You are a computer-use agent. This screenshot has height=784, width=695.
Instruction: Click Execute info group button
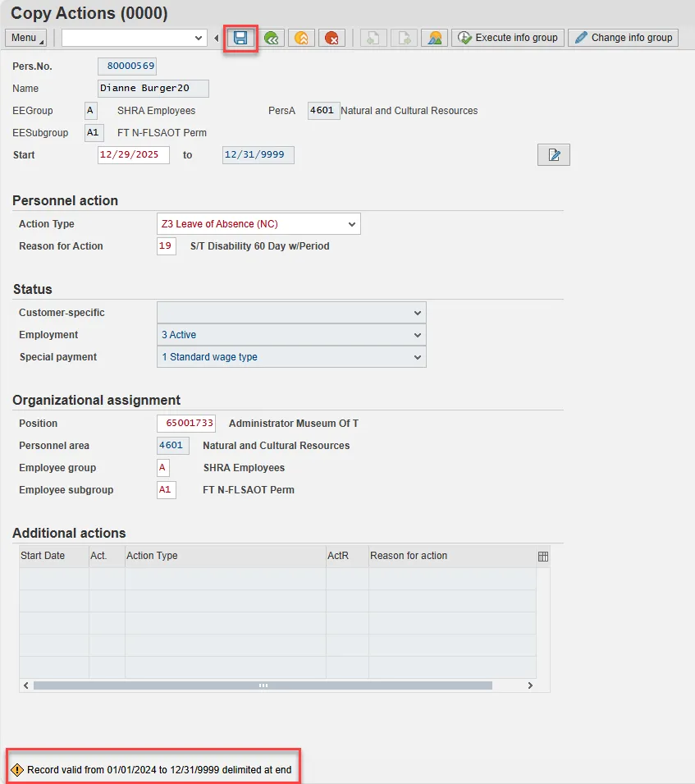click(508, 38)
